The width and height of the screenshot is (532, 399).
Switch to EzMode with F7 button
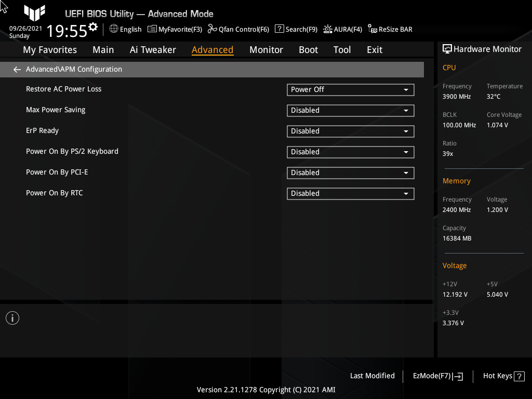tap(437, 376)
